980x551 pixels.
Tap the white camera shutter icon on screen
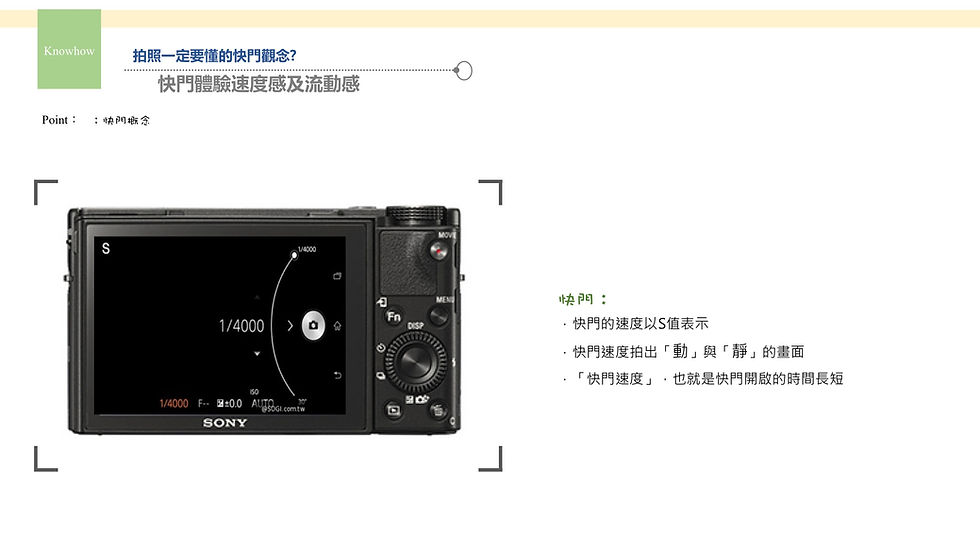click(313, 325)
